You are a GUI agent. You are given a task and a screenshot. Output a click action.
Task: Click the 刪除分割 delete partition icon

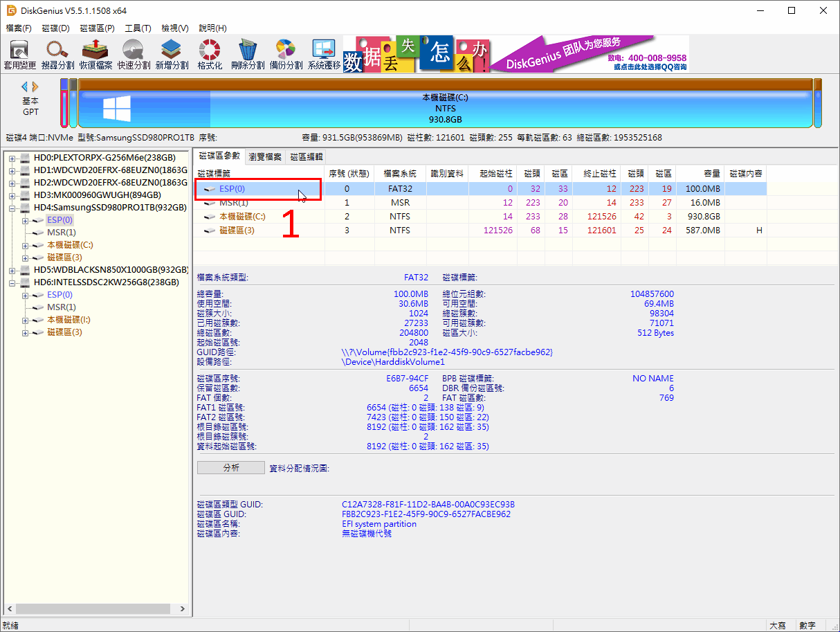coord(248,55)
